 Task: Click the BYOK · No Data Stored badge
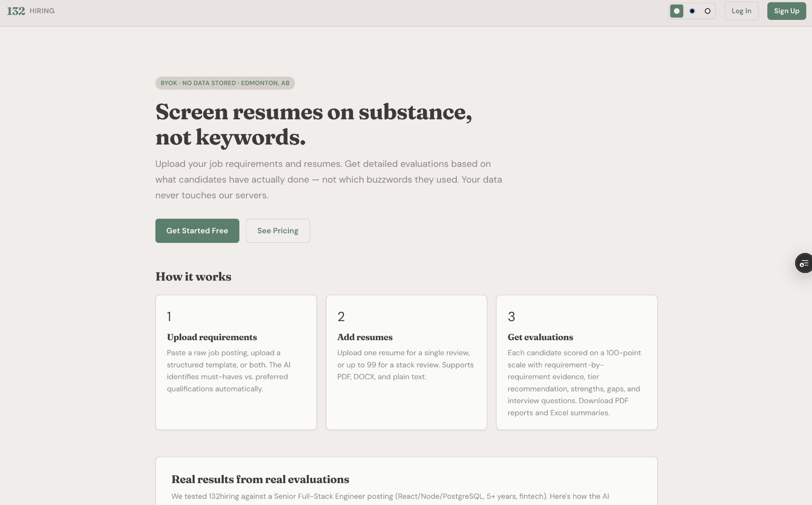click(x=225, y=83)
